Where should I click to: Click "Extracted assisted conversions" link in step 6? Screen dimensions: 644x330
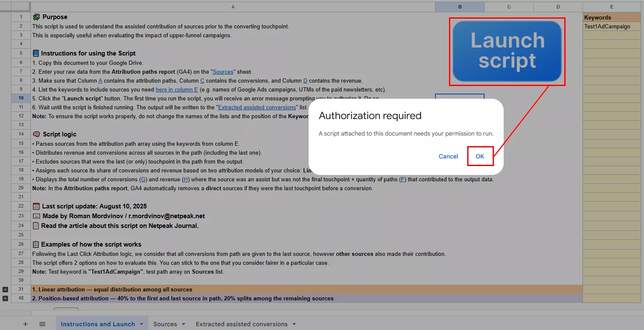257,107
